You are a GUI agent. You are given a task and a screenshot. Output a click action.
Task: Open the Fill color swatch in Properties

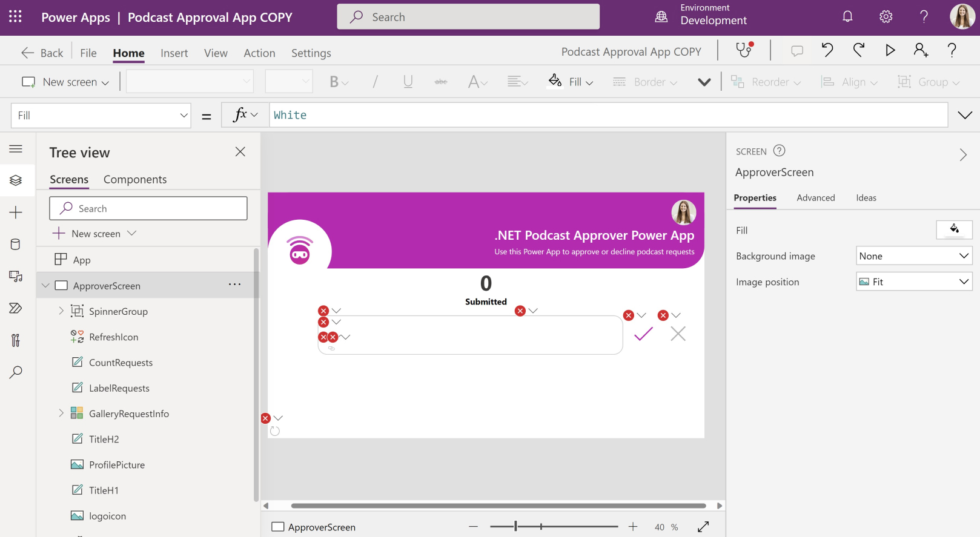954,230
